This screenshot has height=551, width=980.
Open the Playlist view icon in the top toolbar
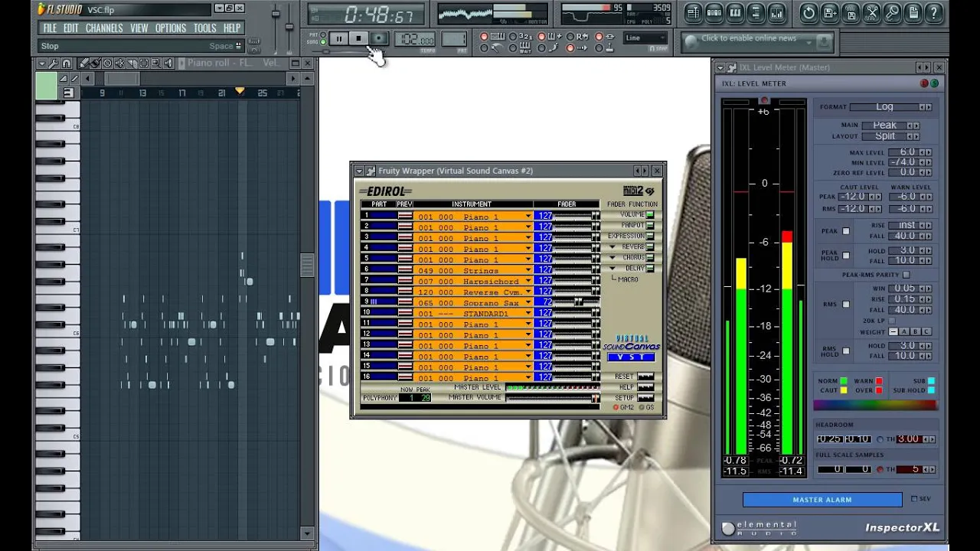pyautogui.click(x=693, y=12)
